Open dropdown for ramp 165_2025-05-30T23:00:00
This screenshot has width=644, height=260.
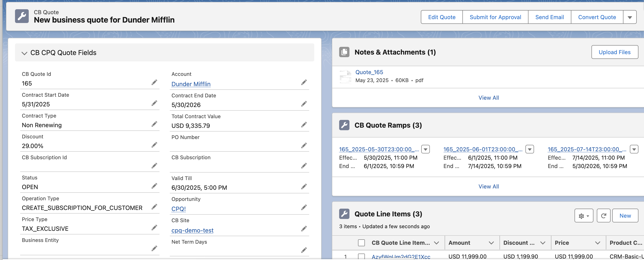click(x=426, y=149)
